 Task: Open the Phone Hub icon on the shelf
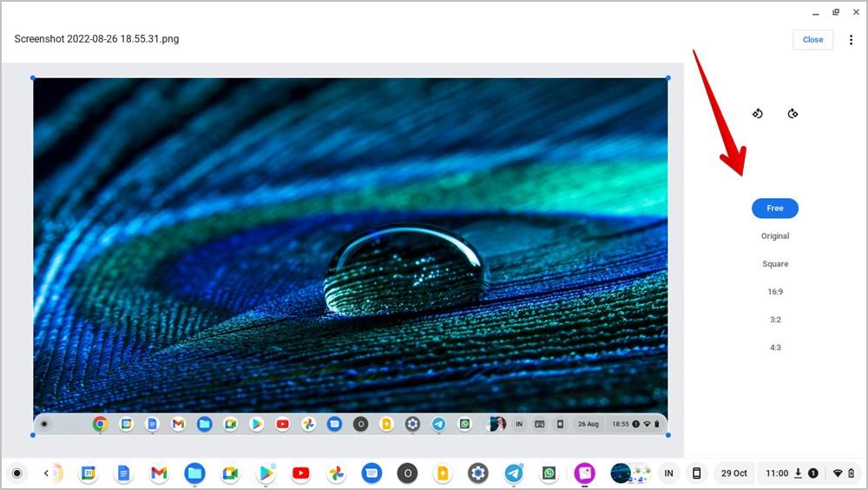[697, 473]
